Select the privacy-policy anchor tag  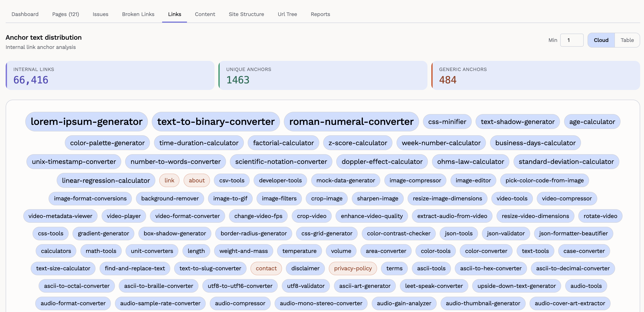pos(352,268)
